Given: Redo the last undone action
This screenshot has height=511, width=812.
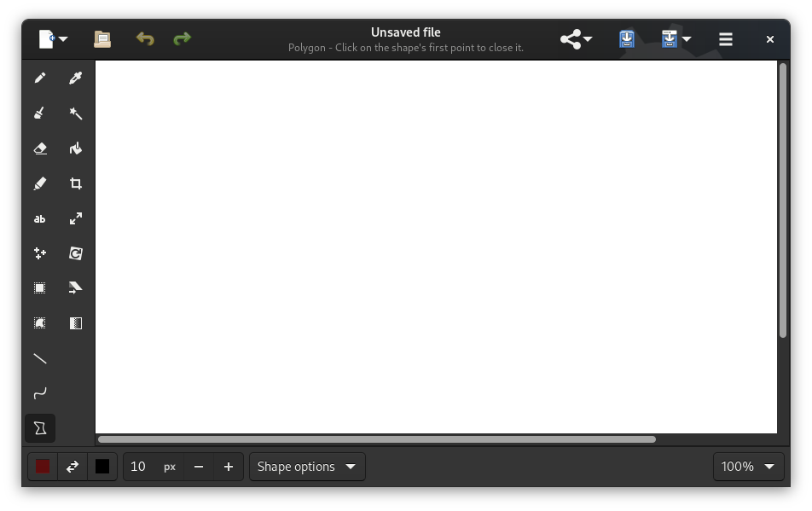Looking at the screenshot, I should point(183,39).
